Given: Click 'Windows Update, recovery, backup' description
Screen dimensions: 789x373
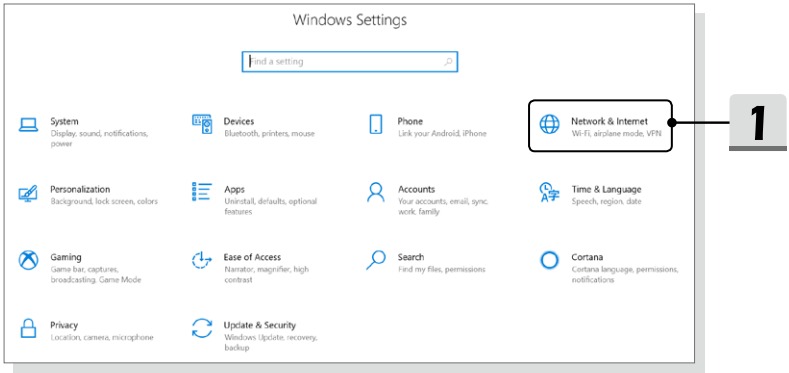Looking at the screenshot, I should pyautogui.click(x=270, y=342).
